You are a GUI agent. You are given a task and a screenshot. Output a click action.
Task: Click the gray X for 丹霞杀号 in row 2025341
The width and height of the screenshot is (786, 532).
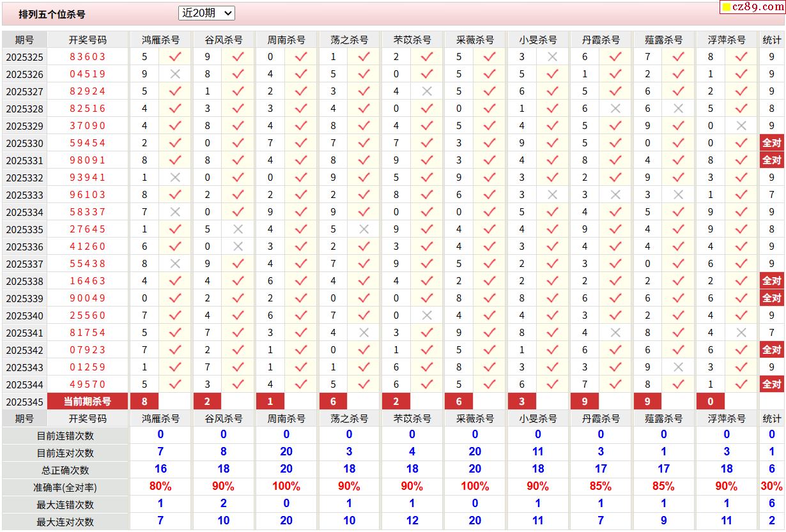[615, 333]
